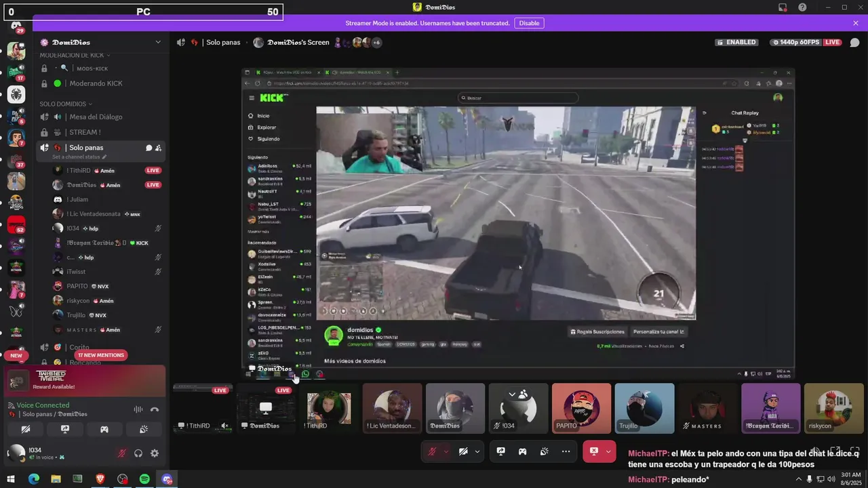Start an activity from the voice panel
The image size is (868, 488).
coord(104,429)
